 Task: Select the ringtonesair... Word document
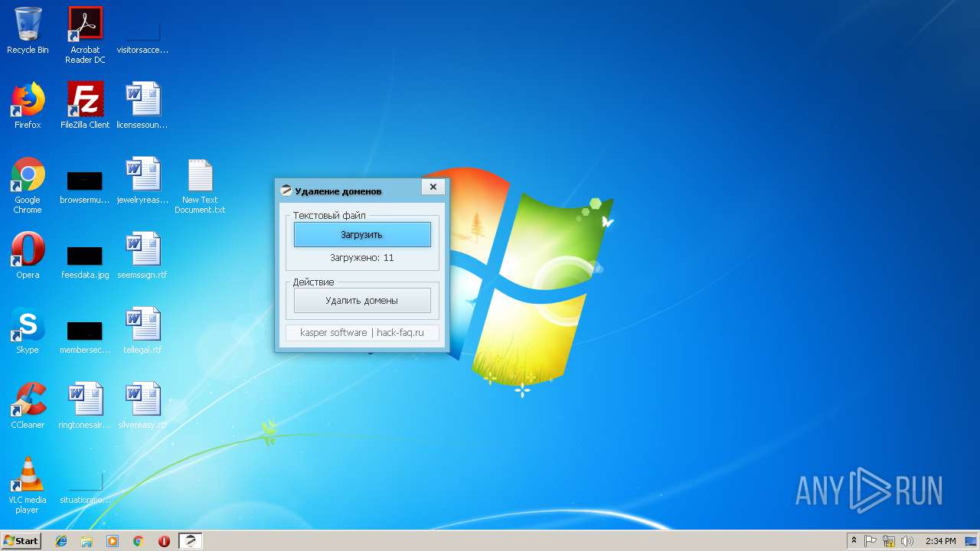pyautogui.click(x=85, y=406)
